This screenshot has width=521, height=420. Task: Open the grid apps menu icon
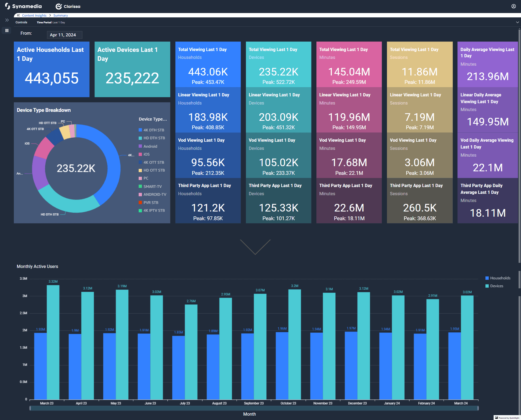(x=7, y=30)
